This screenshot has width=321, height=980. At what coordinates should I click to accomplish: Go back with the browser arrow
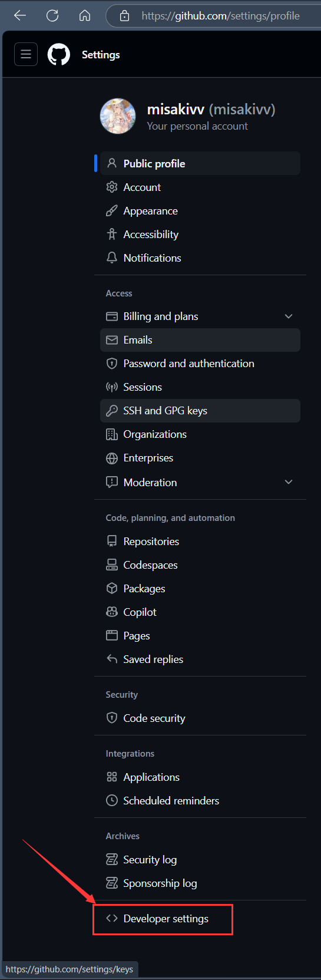20,16
